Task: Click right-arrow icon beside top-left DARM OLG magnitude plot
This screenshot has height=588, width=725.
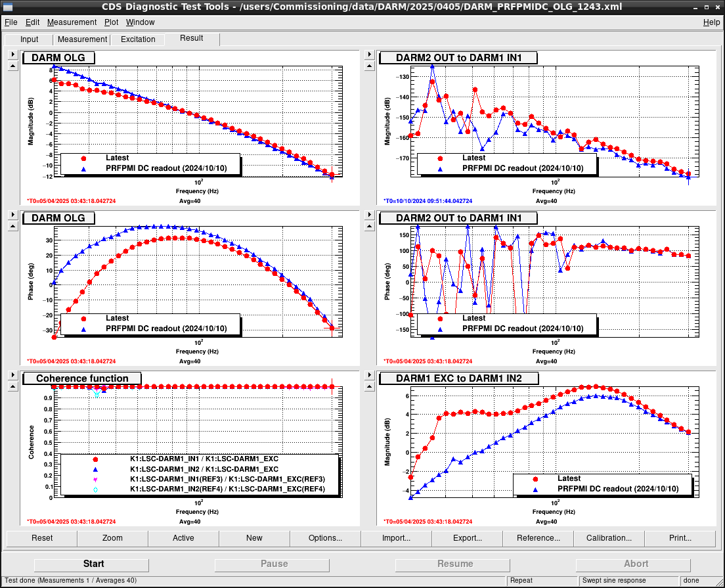Action: point(13,55)
